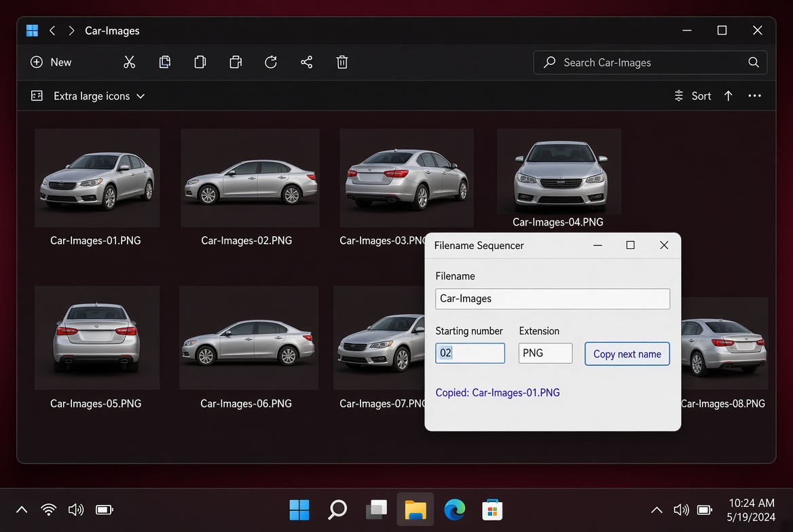
Task: Open Task View on the taskbar
Action: 376,510
